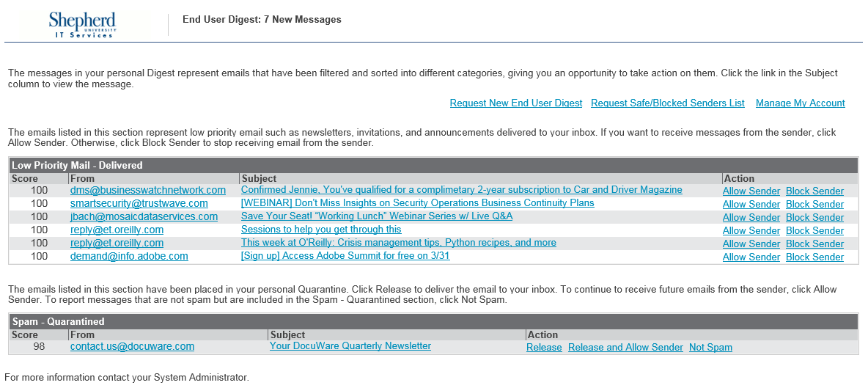The width and height of the screenshot is (868, 388).
Task: Block sender dms@businesswatchnetwork.com
Action: click(814, 191)
